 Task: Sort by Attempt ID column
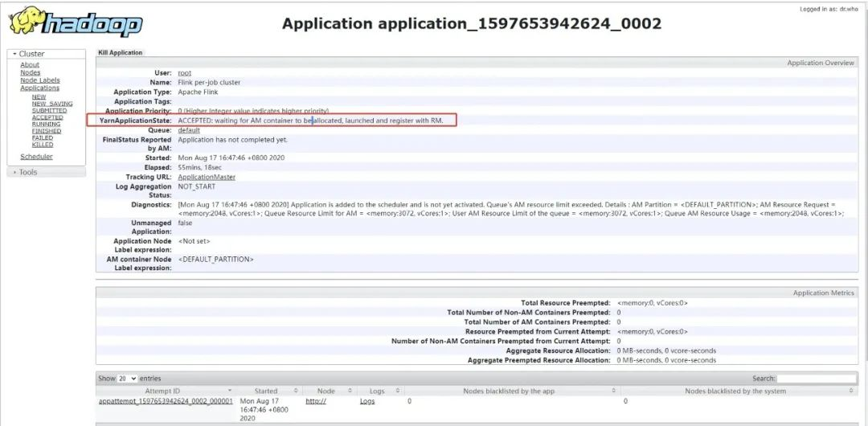click(166, 391)
